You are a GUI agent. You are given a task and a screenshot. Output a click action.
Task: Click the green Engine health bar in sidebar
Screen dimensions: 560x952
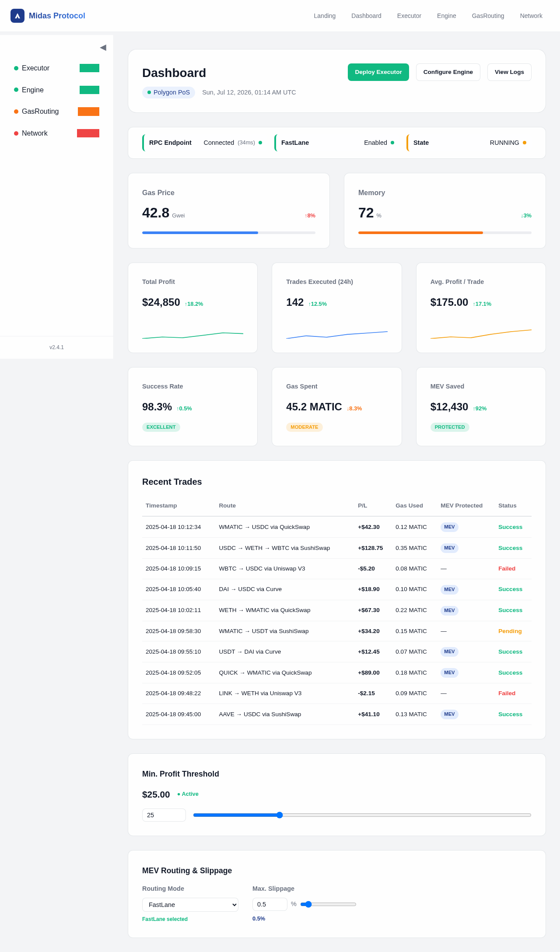click(x=89, y=90)
